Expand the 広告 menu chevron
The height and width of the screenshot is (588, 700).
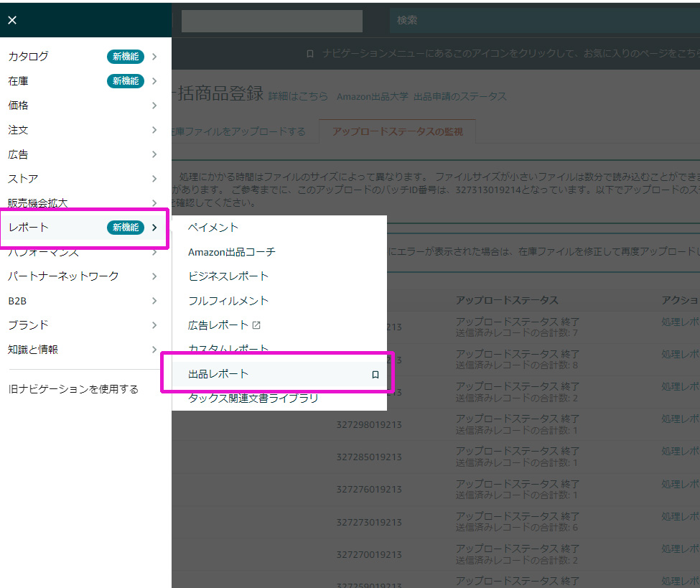tap(154, 154)
